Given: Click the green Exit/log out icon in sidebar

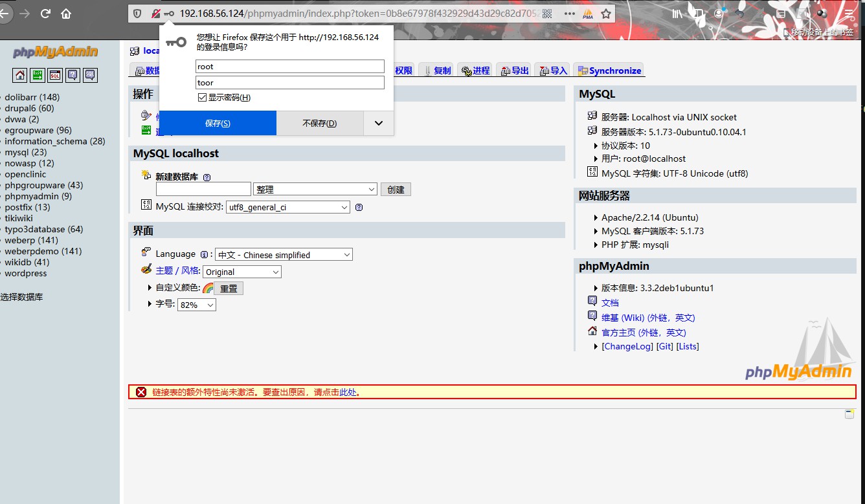Looking at the screenshot, I should tap(38, 75).
